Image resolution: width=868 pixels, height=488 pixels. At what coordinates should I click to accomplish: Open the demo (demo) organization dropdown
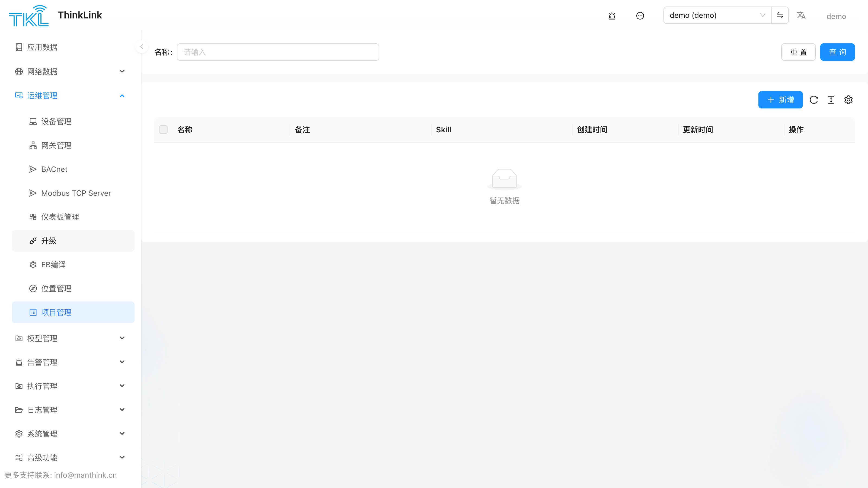[x=717, y=15]
